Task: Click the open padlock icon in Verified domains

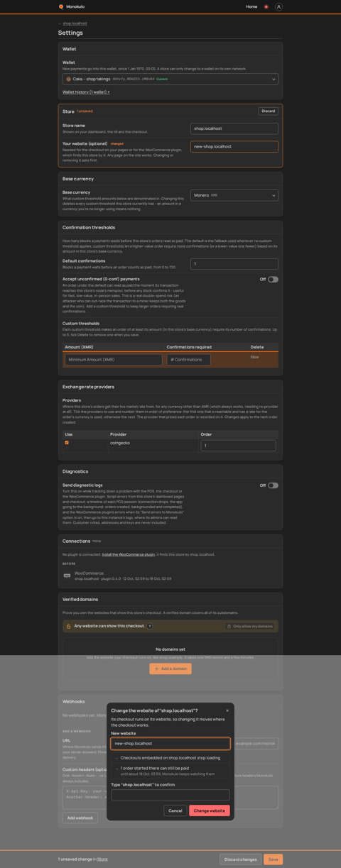Action: (68, 626)
